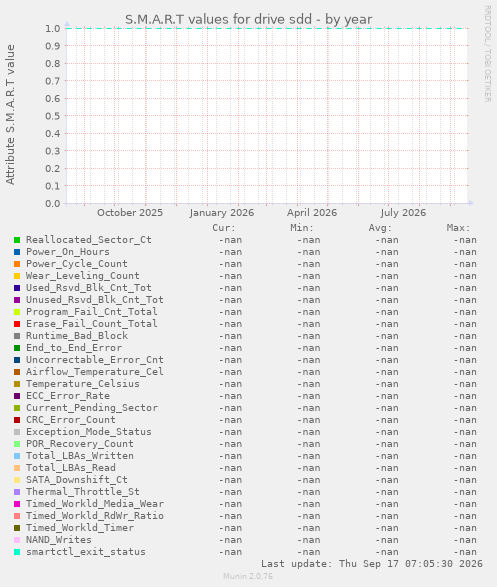This screenshot has width=497, height=587.
Task: Click the Munin 2.0.76 version footer
Action: 248,576
